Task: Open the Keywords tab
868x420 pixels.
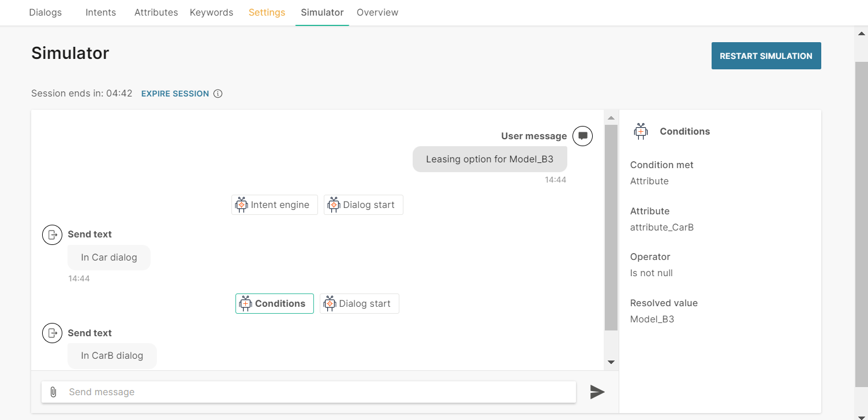Action: [x=211, y=12]
